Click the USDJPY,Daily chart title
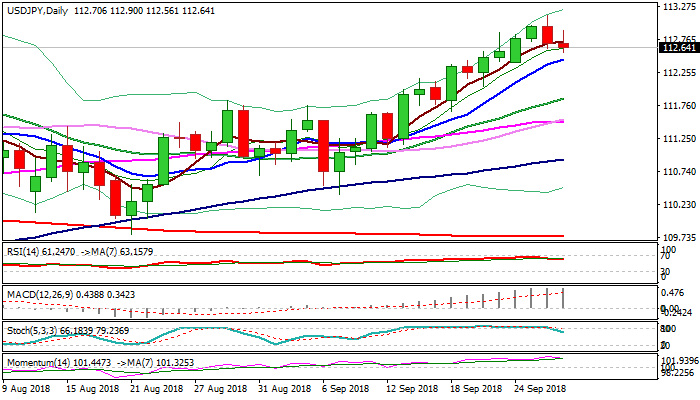The image size is (700, 400). tap(37, 8)
